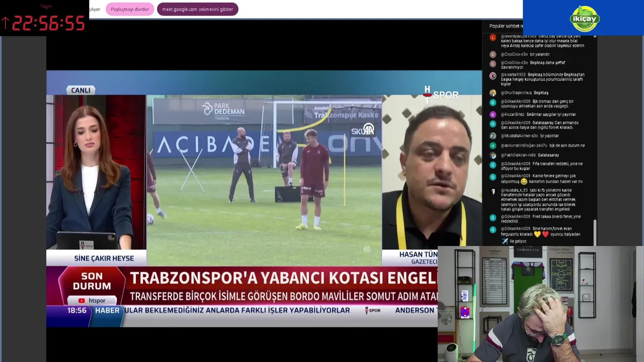This screenshot has width=644, height=362.
Task: Click username '@k.kartal1903' in chat
Action: (x=512, y=75)
